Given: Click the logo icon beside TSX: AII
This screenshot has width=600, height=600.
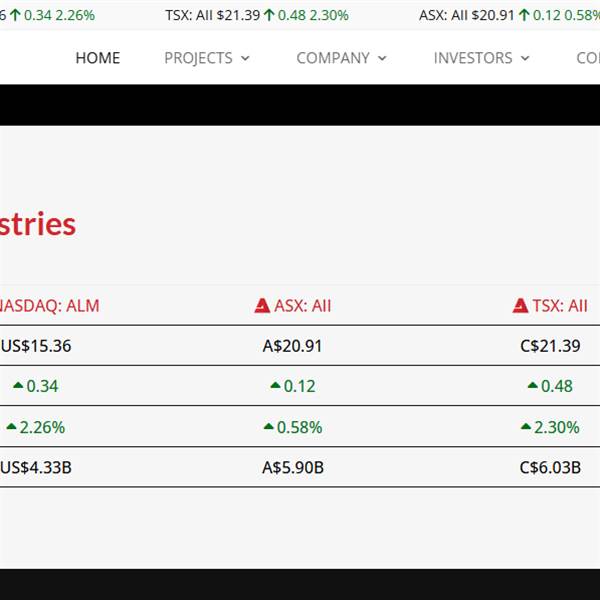Looking at the screenshot, I should tap(520, 306).
